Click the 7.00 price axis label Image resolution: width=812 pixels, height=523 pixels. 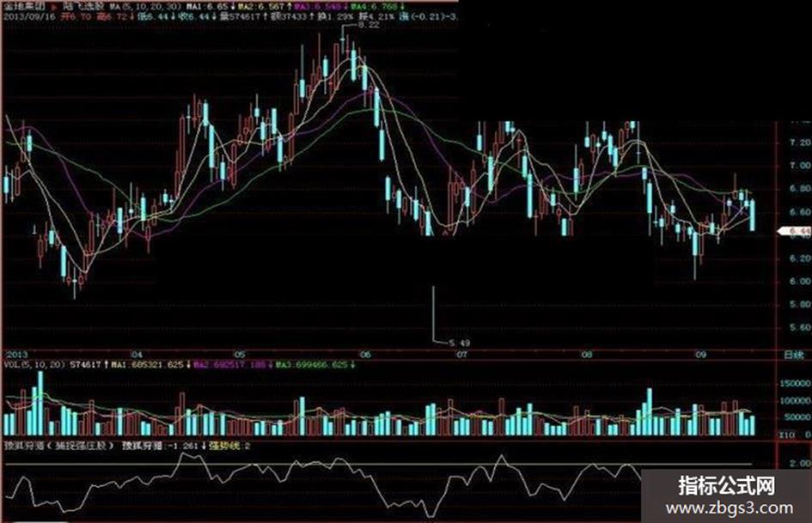point(800,165)
